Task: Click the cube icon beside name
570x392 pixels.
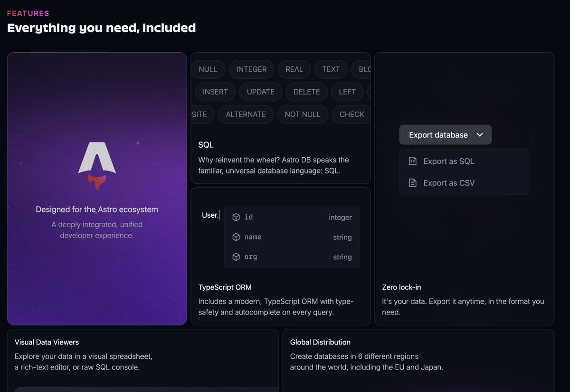Action: pyautogui.click(x=236, y=237)
